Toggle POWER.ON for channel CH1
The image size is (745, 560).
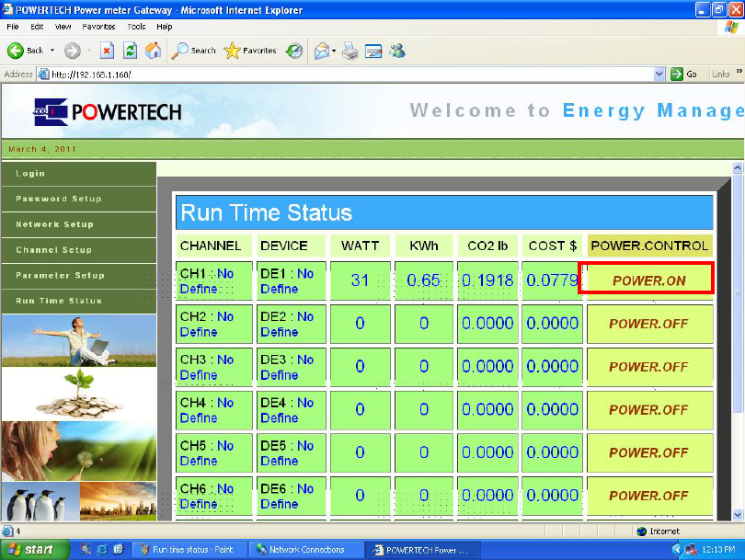click(x=649, y=280)
